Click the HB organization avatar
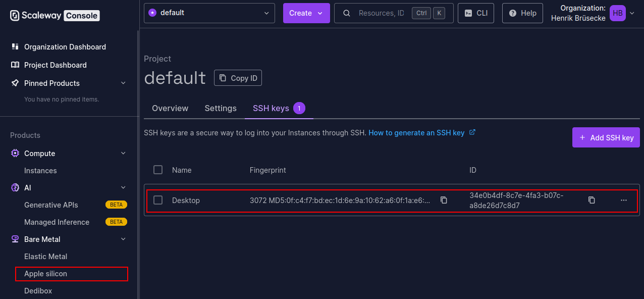Image resolution: width=644 pixels, height=299 pixels. [618, 13]
